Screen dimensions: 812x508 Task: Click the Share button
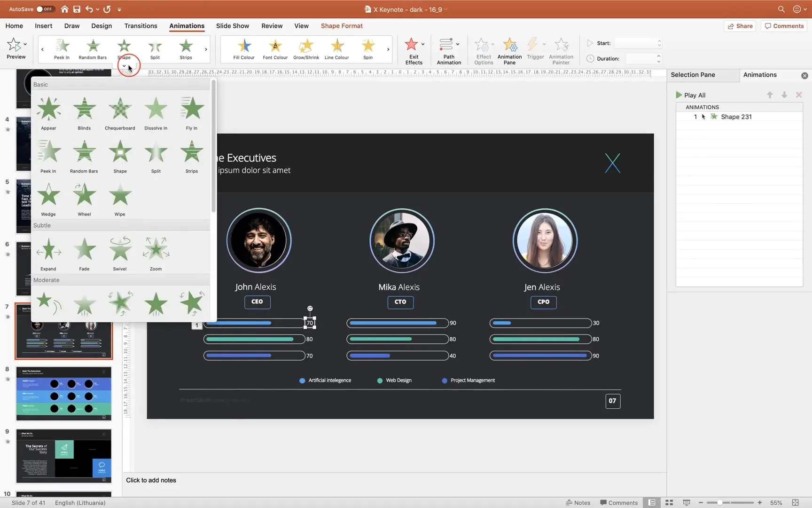pos(740,26)
